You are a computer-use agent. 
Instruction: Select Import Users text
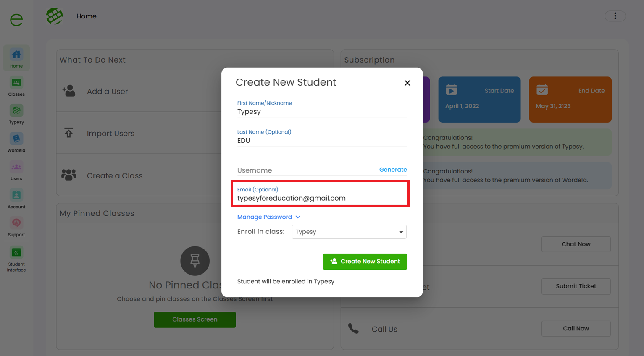[x=110, y=133]
